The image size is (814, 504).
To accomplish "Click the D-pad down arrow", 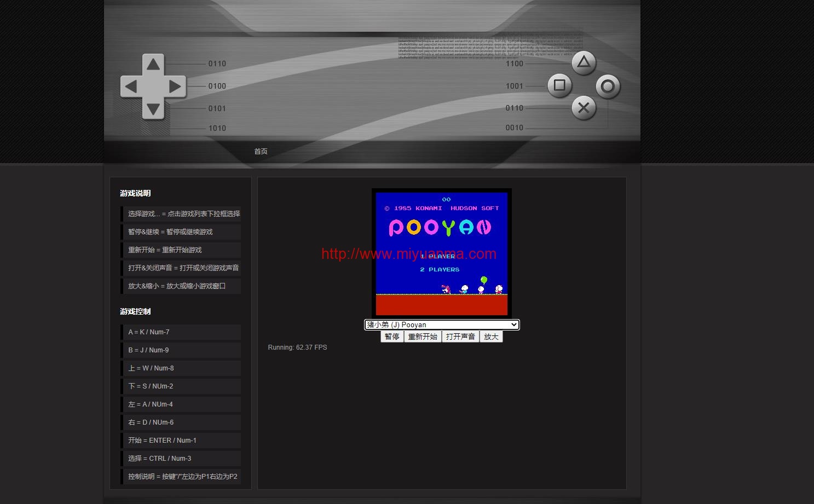I will pos(153,108).
